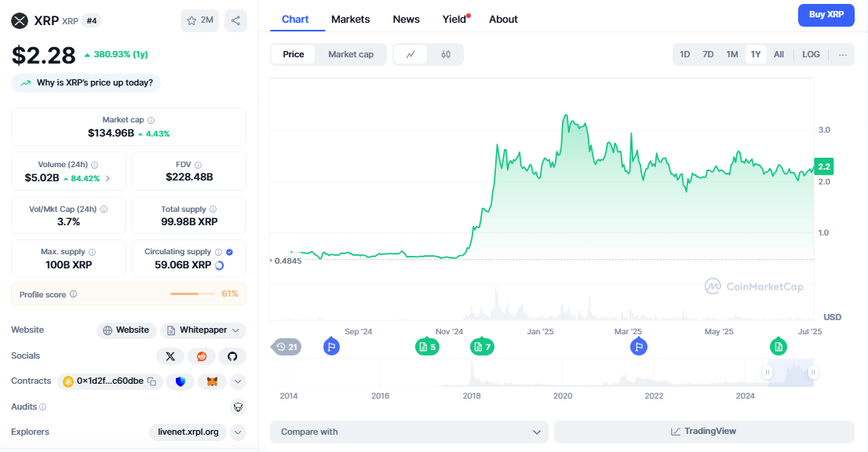This screenshot has width=868, height=452.
Task: Click the MetaMask fox icon
Action: [212, 381]
